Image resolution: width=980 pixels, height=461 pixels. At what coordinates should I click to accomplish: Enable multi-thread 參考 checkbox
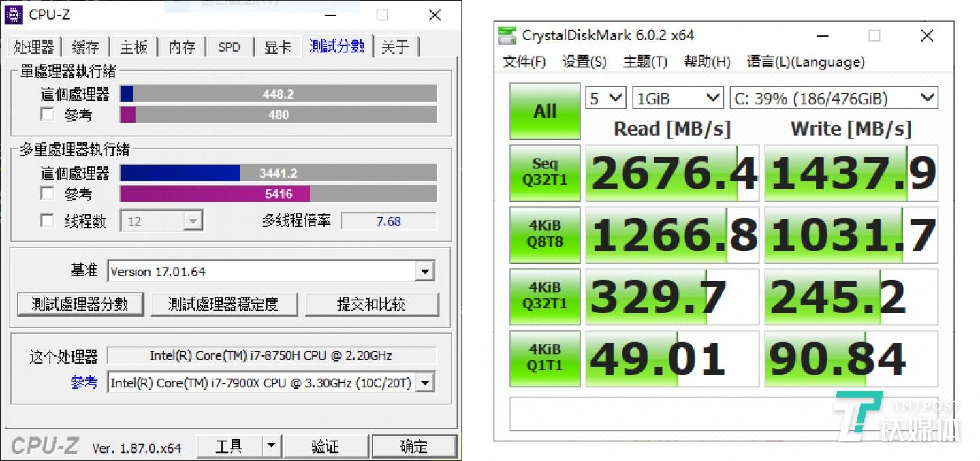coord(47,193)
